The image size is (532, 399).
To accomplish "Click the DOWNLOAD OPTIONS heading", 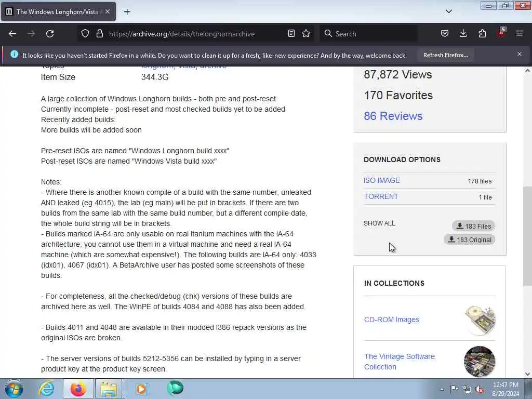I will tap(402, 159).
